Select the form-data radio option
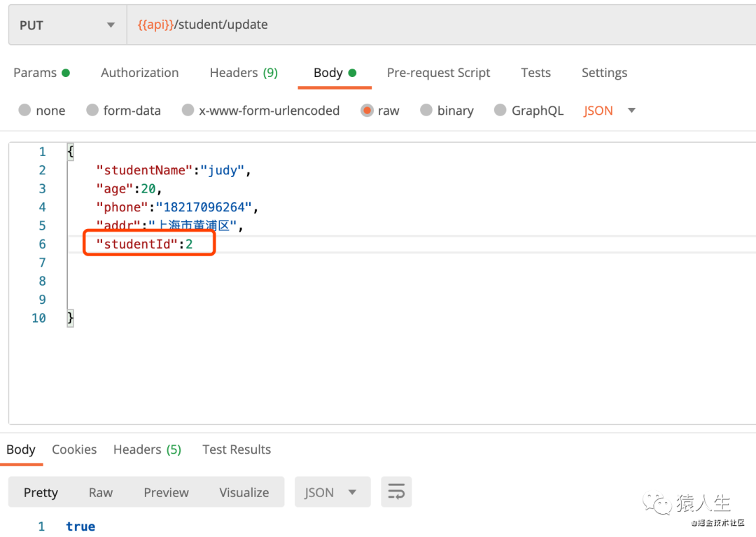The image size is (756, 537). coord(92,111)
